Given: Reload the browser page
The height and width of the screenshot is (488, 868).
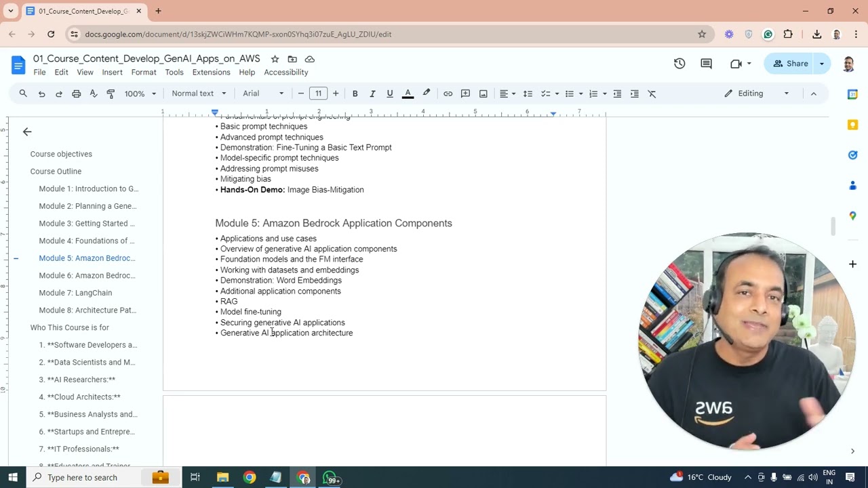Looking at the screenshot, I should click(x=51, y=34).
